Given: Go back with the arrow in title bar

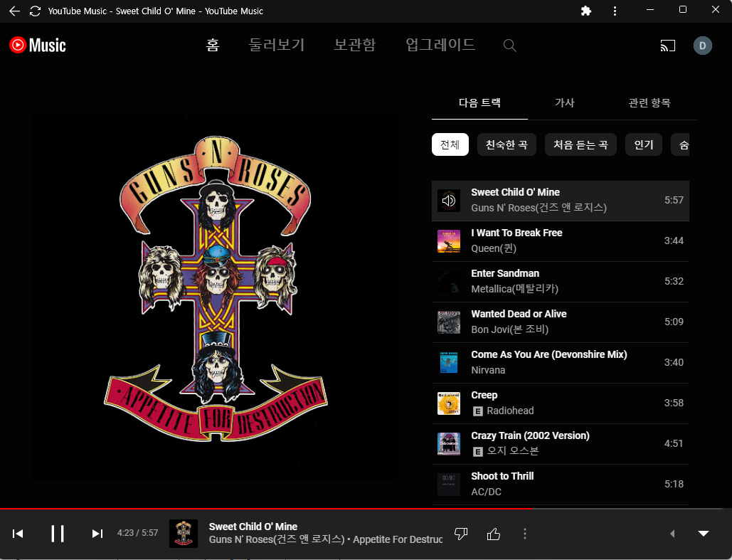Looking at the screenshot, I should pyautogui.click(x=14, y=11).
